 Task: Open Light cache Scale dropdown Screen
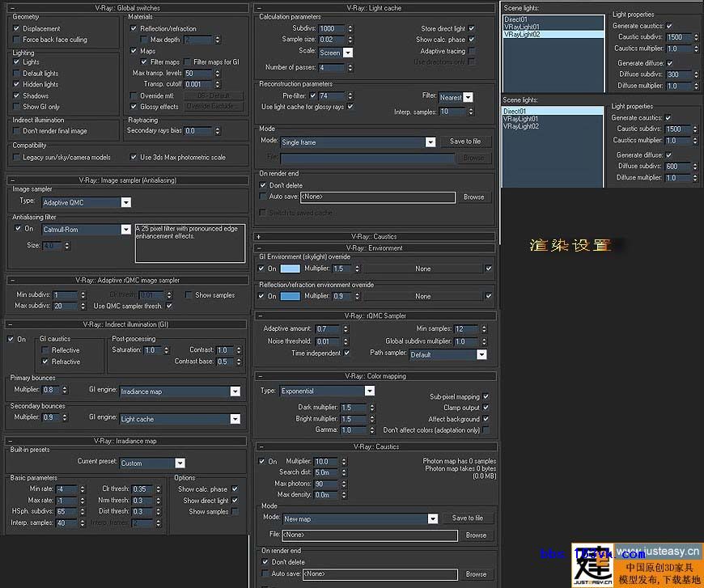point(335,53)
